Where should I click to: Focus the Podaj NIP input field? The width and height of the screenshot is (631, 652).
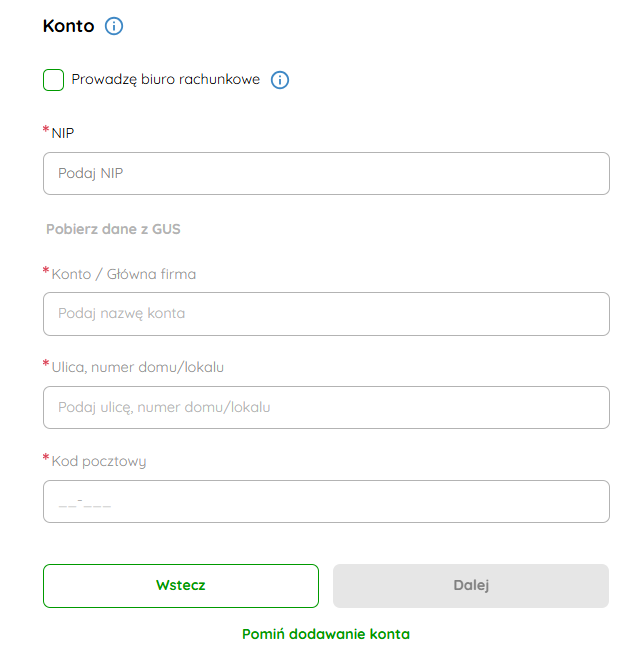tap(326, 173)
